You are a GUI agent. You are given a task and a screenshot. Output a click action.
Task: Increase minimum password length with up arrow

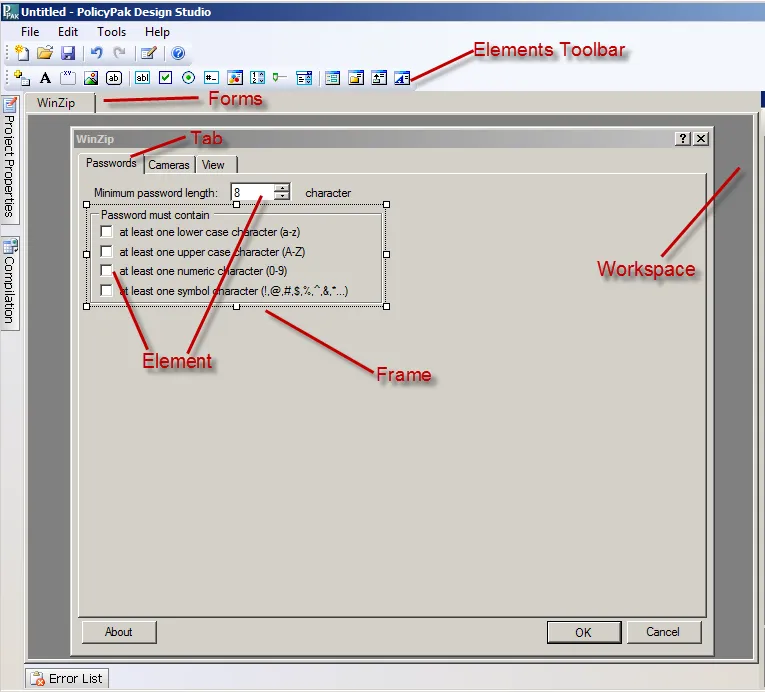pyautogui.click(x=282, y=188)
